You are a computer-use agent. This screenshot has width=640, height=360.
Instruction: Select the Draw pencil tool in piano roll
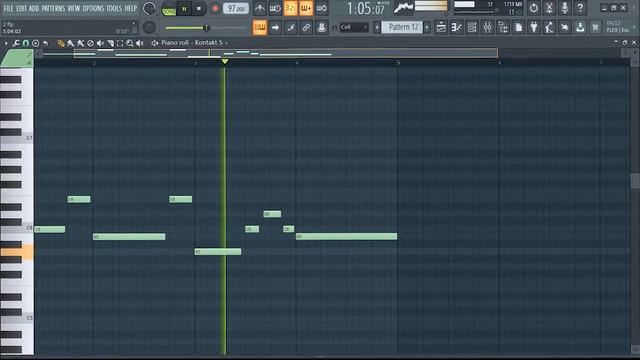tap(60, 43)
